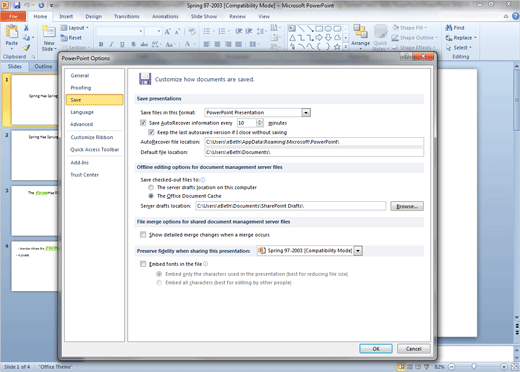Screen dimensions: 520x372
Task: Click Cancel in PowerPoint Options
Action: pyautogui.click(x=414, y=349)
